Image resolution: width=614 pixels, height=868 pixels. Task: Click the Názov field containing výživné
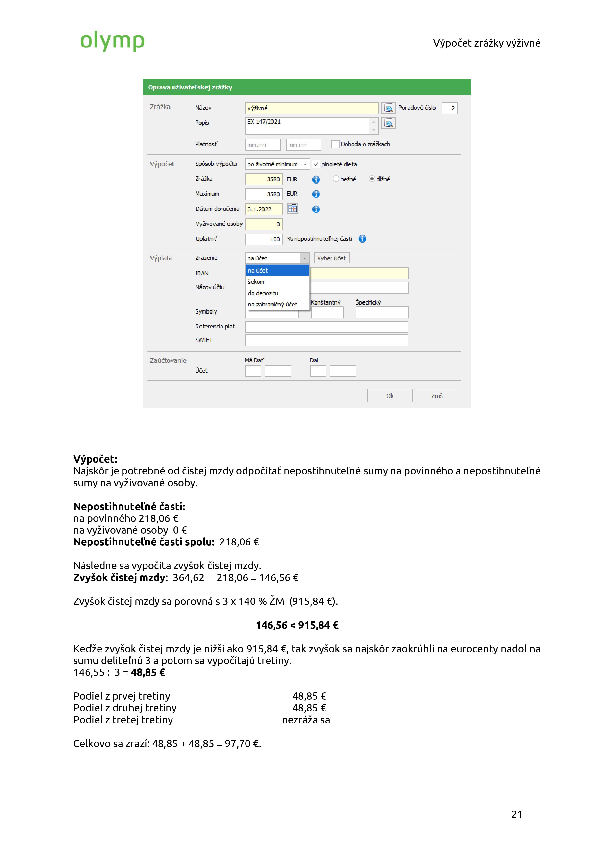coord(312,108)
